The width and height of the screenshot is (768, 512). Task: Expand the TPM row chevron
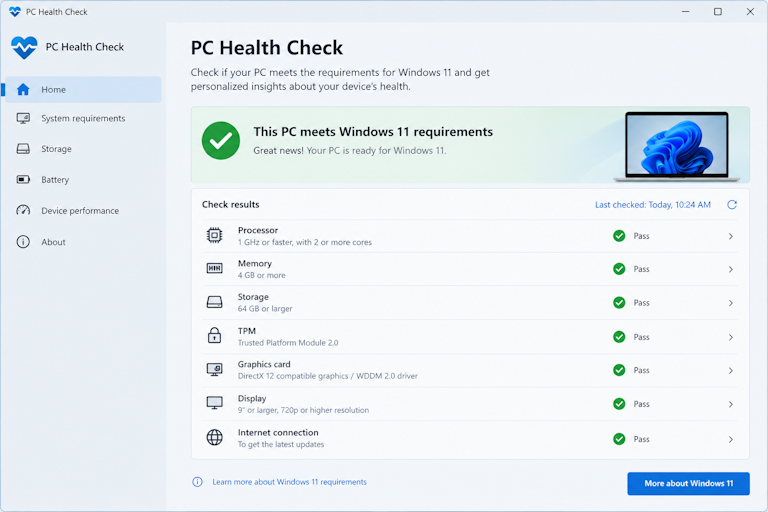coord(730,337)
